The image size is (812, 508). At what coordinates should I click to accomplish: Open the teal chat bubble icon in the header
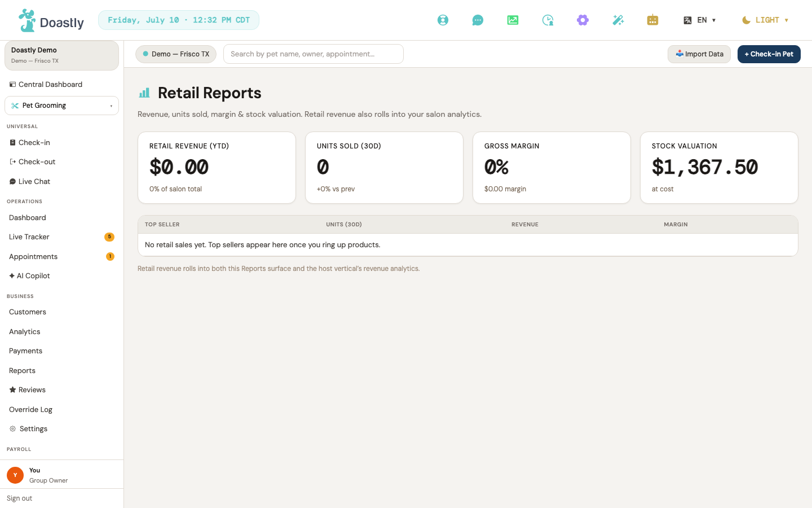pos(478,20)
